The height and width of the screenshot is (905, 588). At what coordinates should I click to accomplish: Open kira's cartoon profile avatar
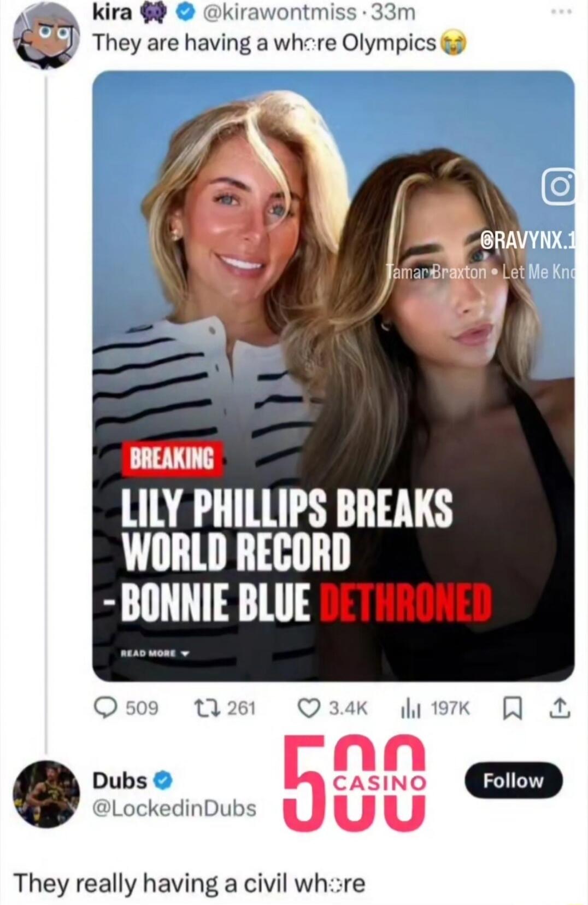(46, 39)
